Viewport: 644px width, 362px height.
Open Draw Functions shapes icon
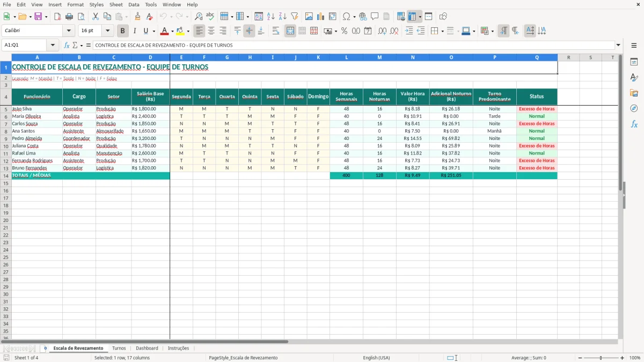(x=443, y=17)
